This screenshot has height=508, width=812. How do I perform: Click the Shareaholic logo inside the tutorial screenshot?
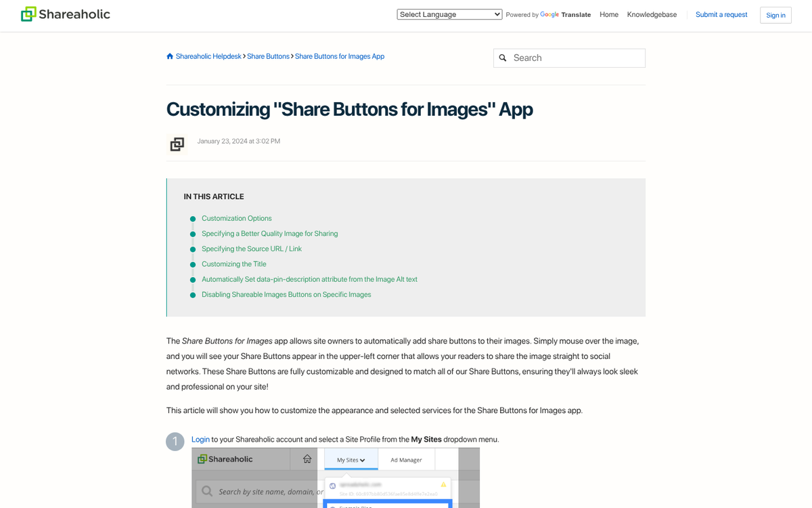(224, 459)
